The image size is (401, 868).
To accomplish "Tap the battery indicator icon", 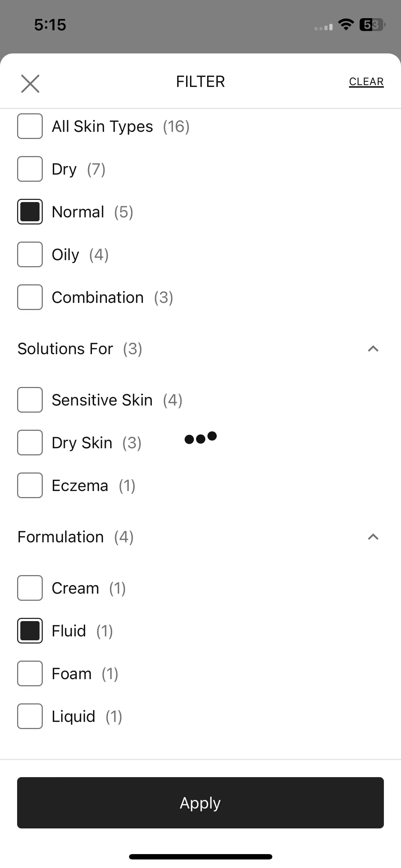I will (x=372, y=25).
